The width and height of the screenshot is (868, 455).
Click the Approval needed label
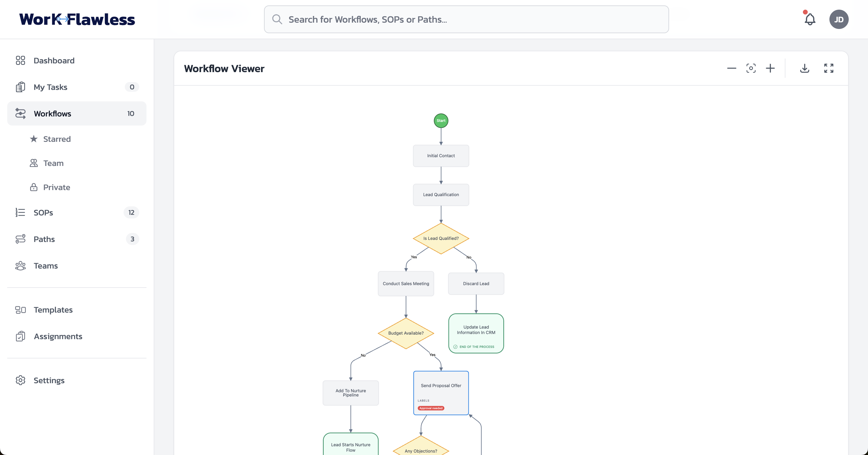(x=431, y=408)
